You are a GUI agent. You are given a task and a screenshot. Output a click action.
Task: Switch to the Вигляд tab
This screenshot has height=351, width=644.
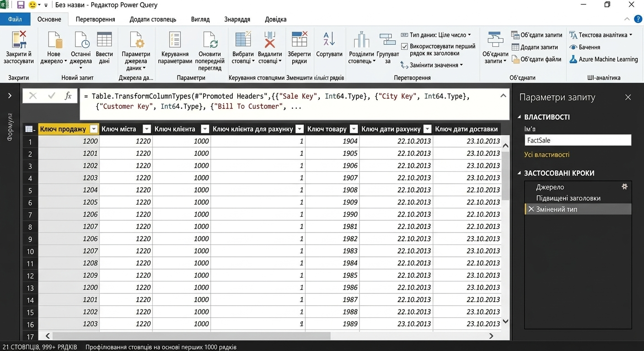coord(200,19)
